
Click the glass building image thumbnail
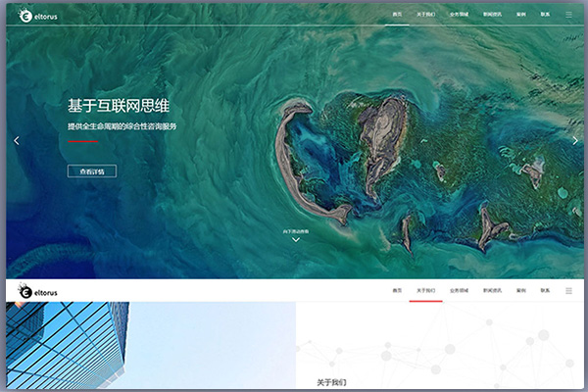(x=67, y=346)
